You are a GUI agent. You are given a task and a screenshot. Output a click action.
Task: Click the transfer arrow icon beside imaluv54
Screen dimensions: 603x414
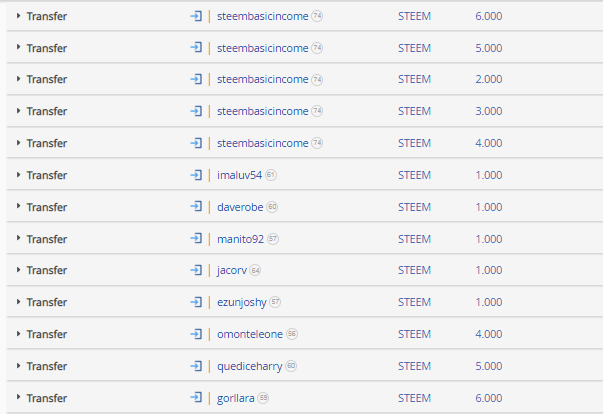pos(196,175)
